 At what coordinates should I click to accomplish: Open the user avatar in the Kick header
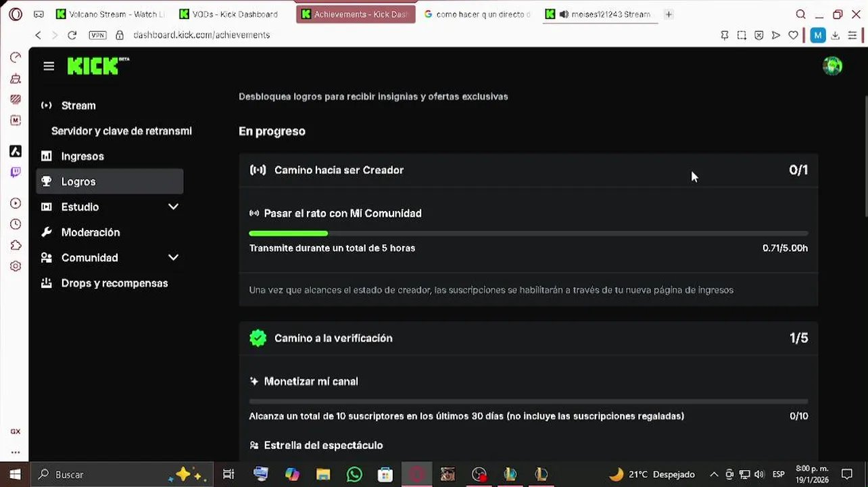tap(832, 66)
